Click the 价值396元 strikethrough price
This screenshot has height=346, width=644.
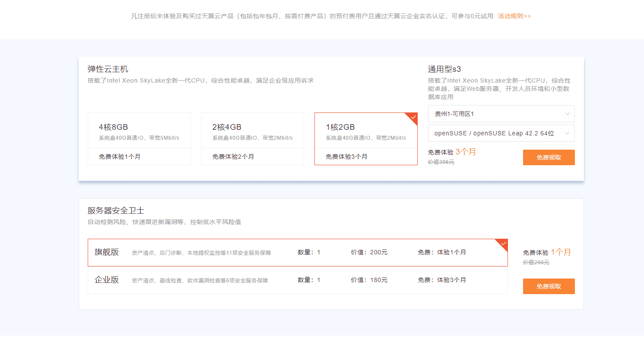441,162
